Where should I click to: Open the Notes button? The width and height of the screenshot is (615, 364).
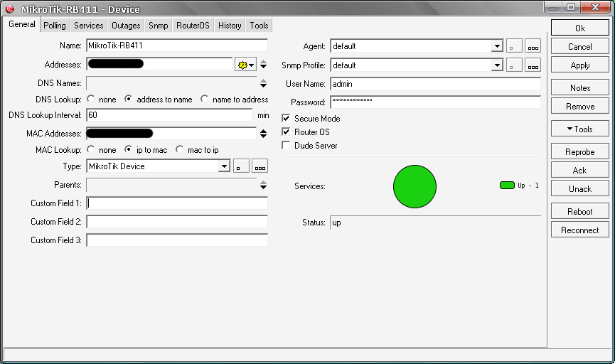point(579,88)
